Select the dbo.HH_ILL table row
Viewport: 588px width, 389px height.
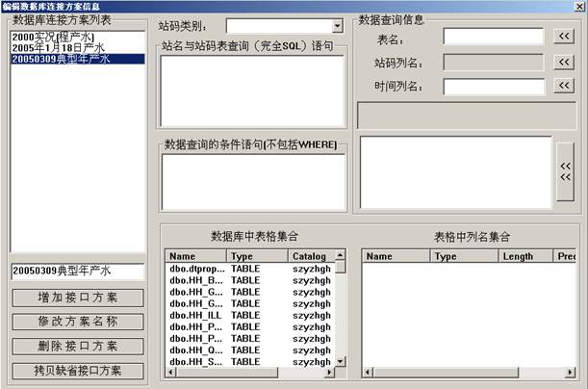pos(195,315)
